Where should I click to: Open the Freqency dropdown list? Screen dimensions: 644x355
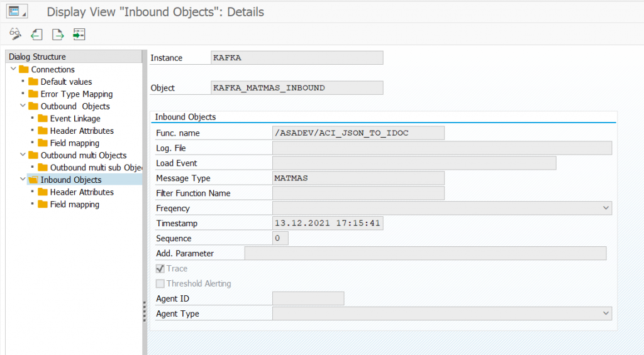(x=606, y=208)
